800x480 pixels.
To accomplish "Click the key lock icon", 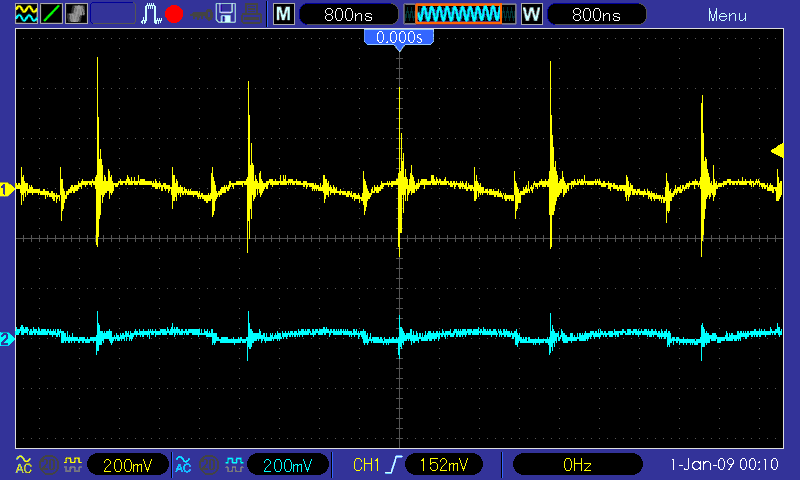I will pyautogui.click(x=201, y=14).
